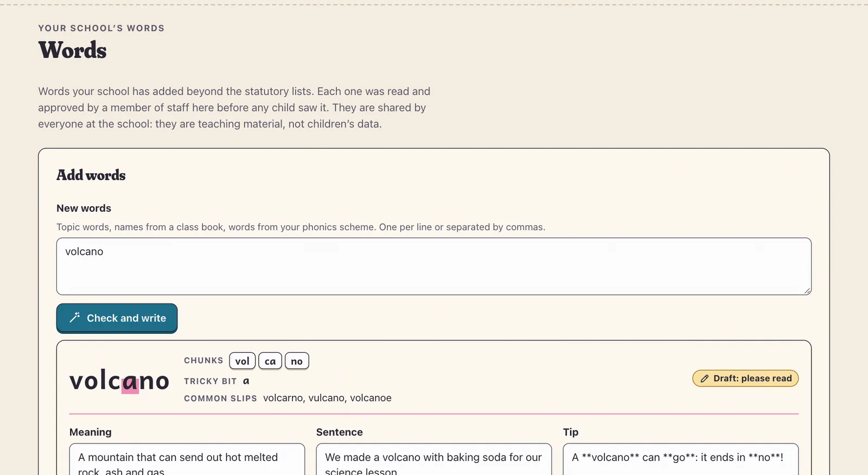Screen dimensions: 868x475
Task: Select the 'ca' chunk chip
Action: coord(270,361)
